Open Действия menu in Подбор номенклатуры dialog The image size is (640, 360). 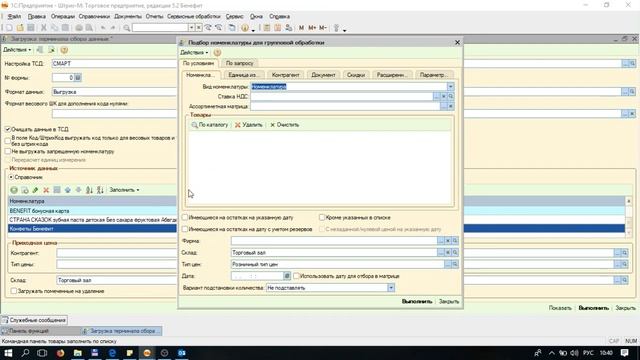click(x=194, y=53)
